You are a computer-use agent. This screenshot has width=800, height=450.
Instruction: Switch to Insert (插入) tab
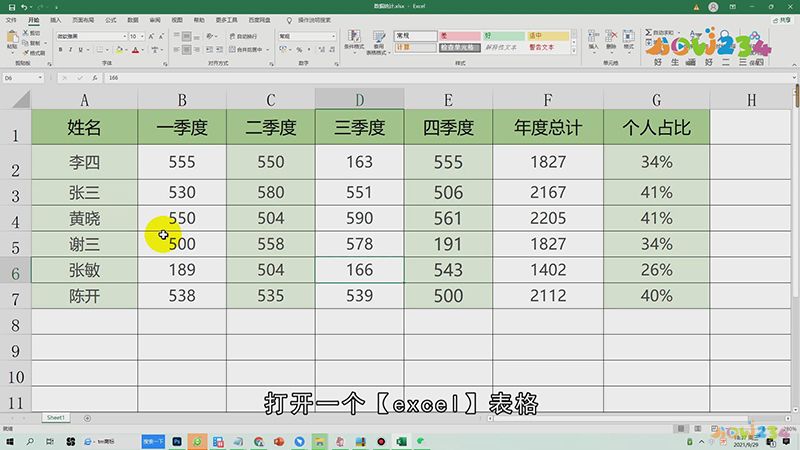pyautogui.click(x=55, y=20)
